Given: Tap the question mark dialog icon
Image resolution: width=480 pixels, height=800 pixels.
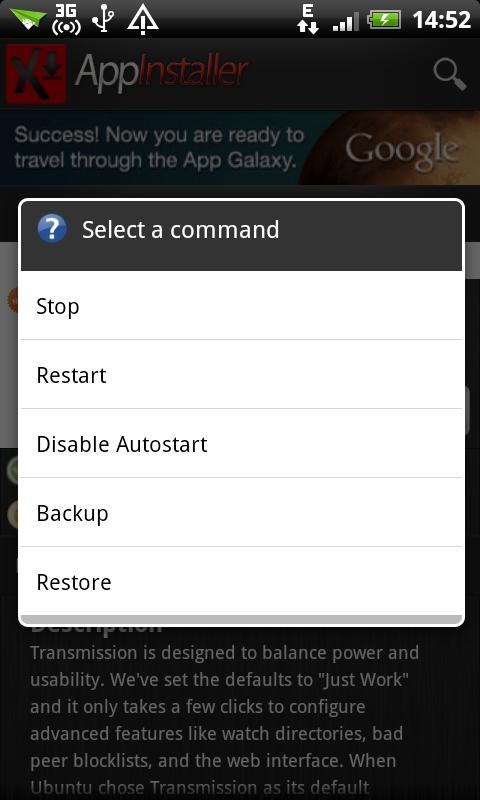Looking at the screenshot, I should 52,228.
